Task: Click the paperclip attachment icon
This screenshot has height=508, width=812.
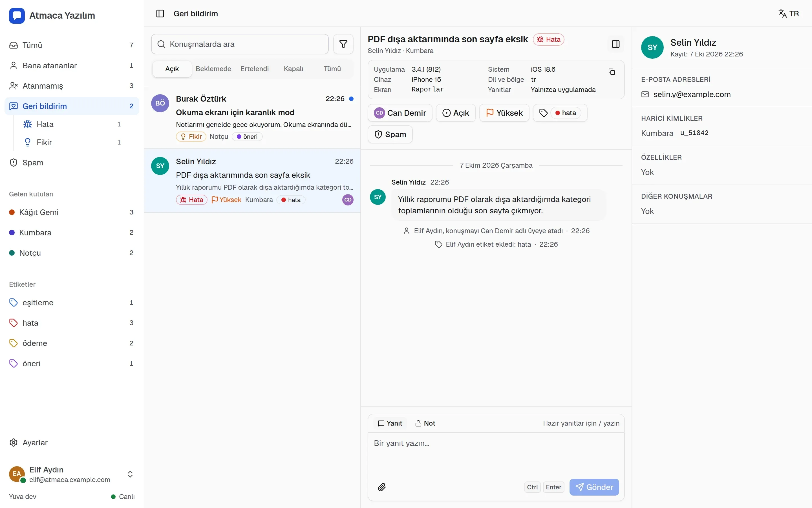Action: pos(382,487)
